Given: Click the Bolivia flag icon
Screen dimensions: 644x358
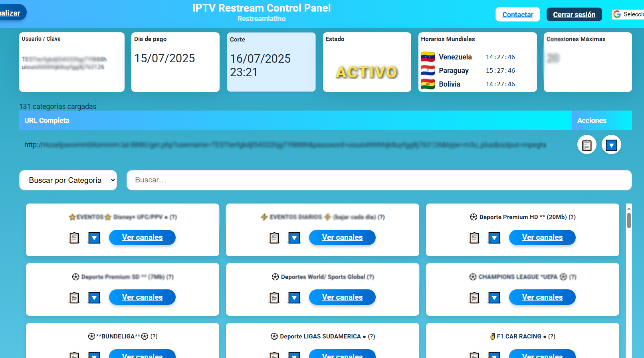Looking at the screenshot, I should click(428, 84).
